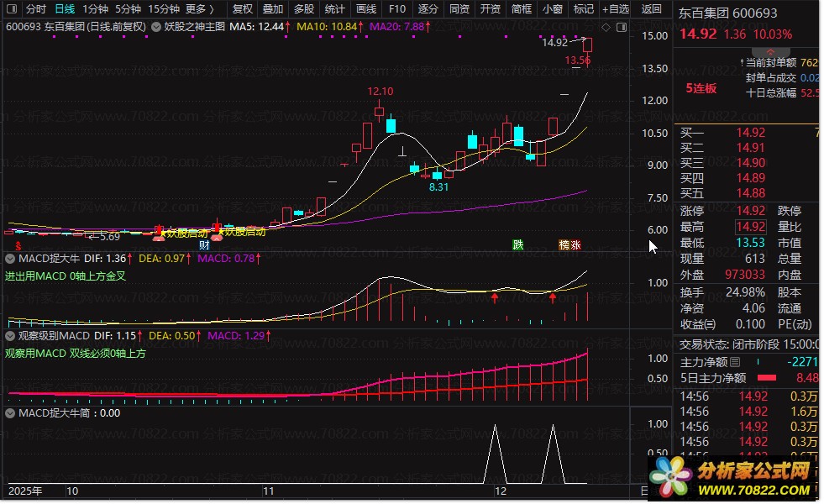
Task: Click the first red arrow on MACD捉大牛 panel
Action: click(x=495, y=297)
